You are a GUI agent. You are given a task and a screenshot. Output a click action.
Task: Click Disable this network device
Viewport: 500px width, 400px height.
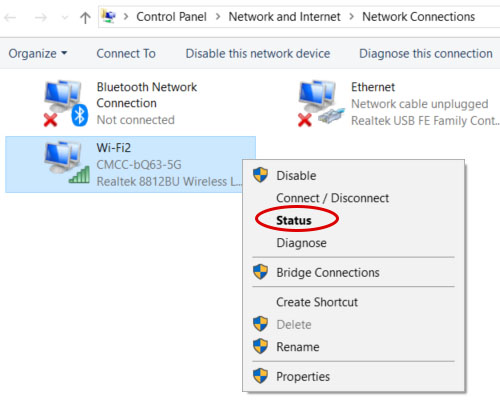[258, 53]
